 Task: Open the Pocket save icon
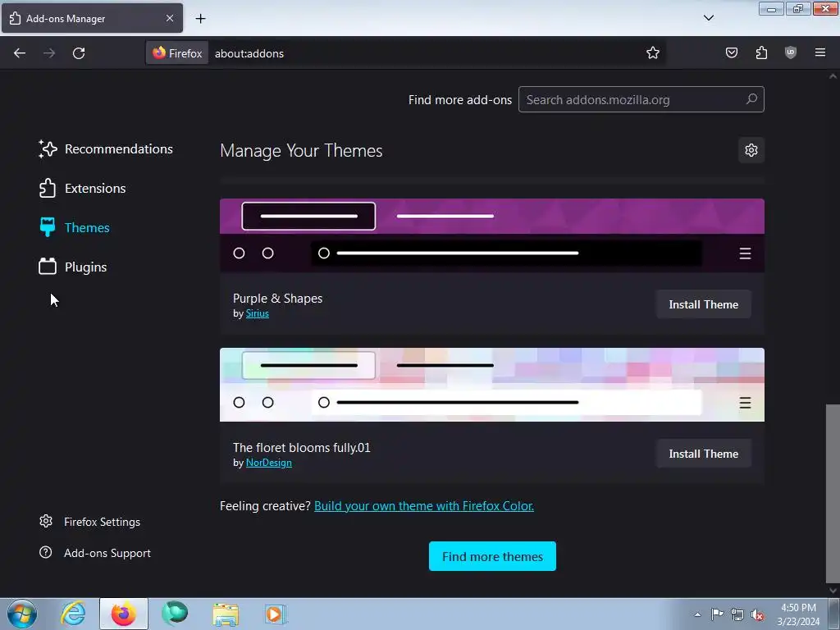731,52
